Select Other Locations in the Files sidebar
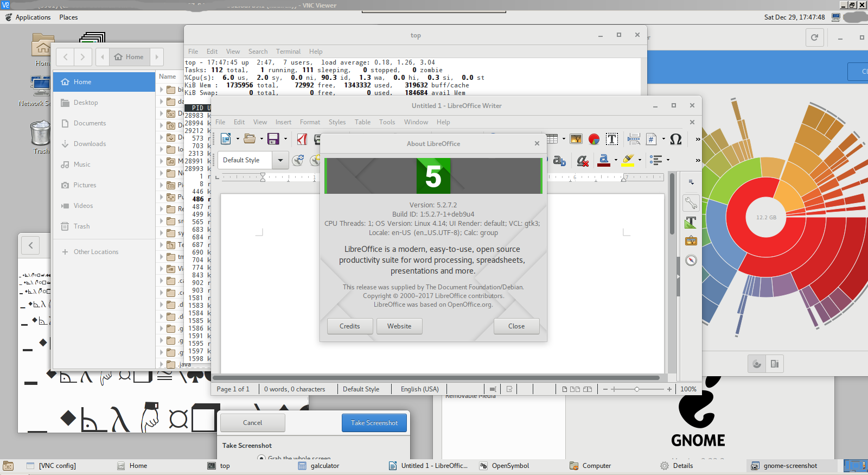This screenshot has width=868, height=475. (104, 252)
